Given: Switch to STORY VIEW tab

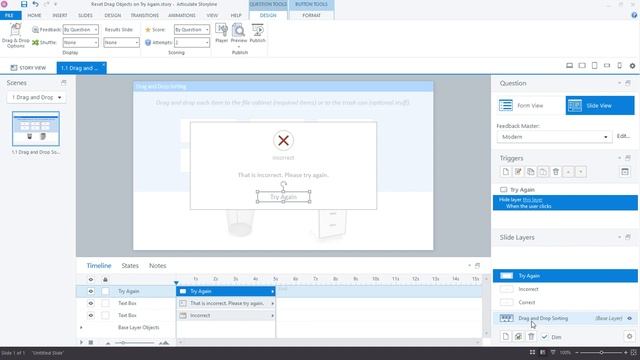Looking at the screenshot, I should (x=28, y=68).
